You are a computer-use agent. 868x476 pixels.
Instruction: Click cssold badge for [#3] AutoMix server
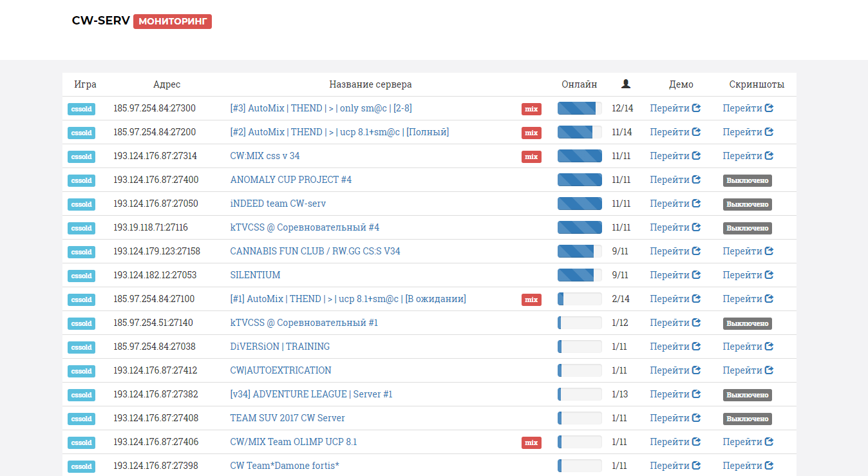click(81, 109)
